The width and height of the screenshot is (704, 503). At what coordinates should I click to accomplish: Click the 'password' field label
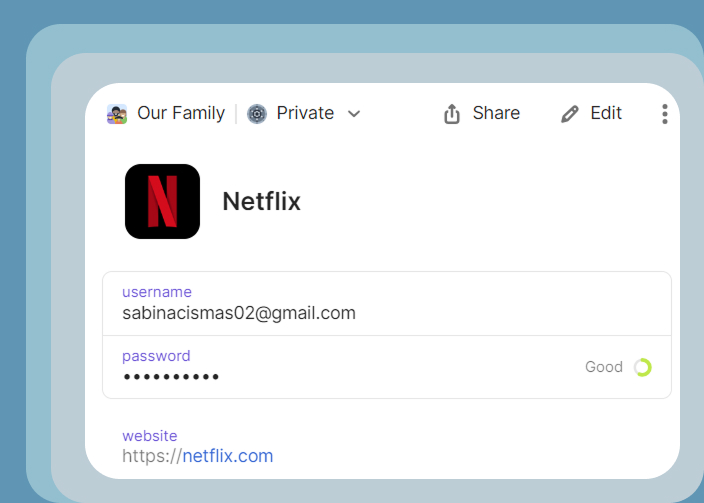pos(156,356)
